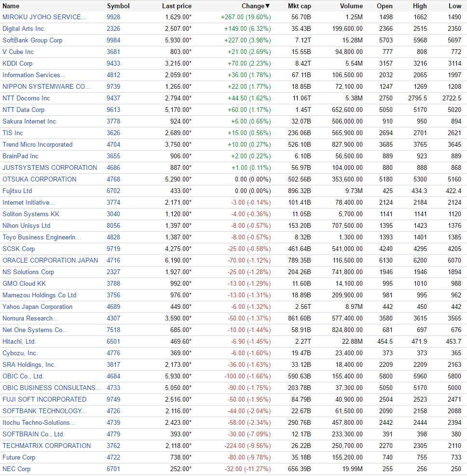The height and width of the screenshot is (476, 467).
Task: Open Soliton Systems KK link
Action: [31, 214]
